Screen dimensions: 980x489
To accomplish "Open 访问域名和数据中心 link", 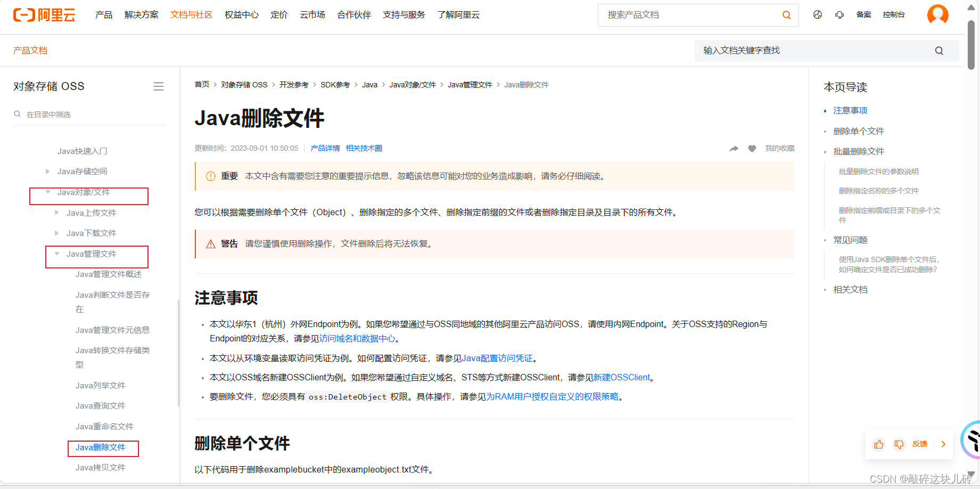I will [357, 339].
